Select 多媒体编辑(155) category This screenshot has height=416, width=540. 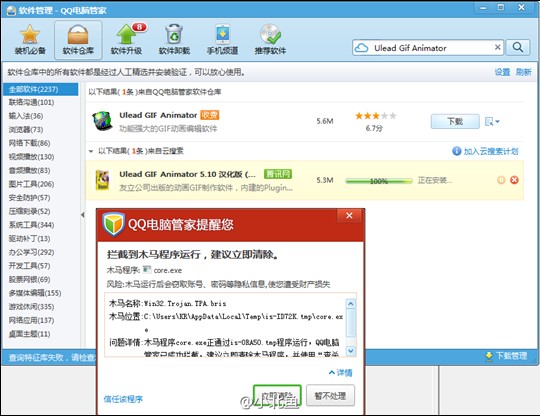tap(35, 293)
